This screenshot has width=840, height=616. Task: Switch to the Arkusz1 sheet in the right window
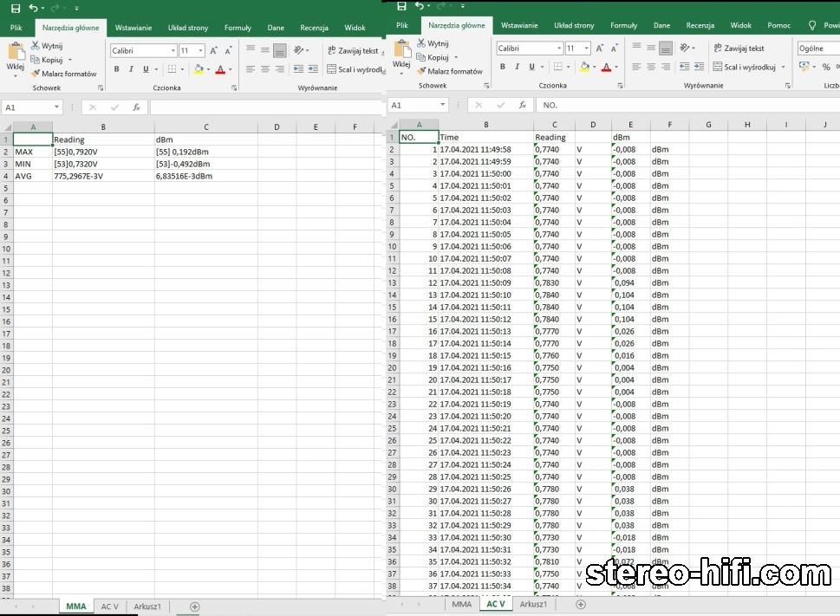(533, 604)
